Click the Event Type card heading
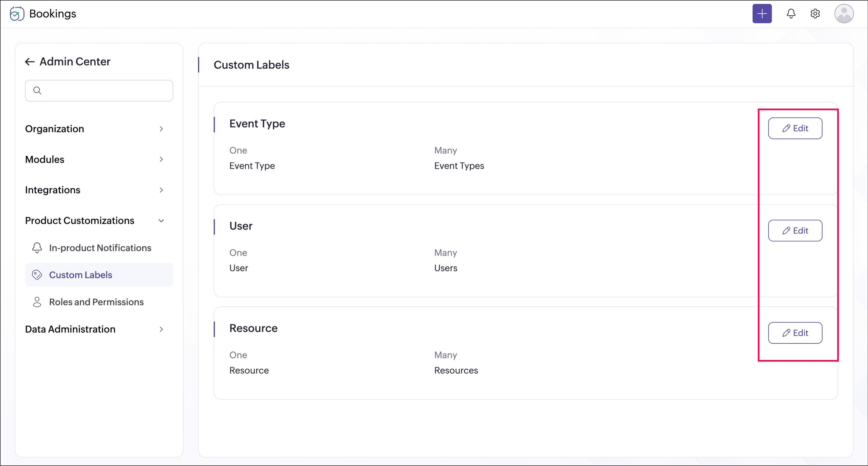 [x=257, y=124]
